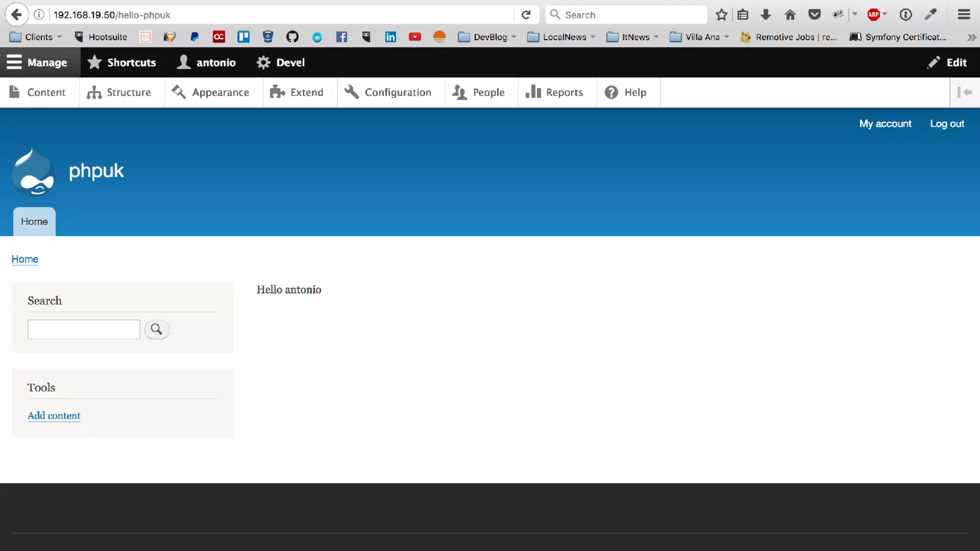Click the search magnifier button in sidebar
This screenshot has width=980, height=551.
(x=156, y=329)
